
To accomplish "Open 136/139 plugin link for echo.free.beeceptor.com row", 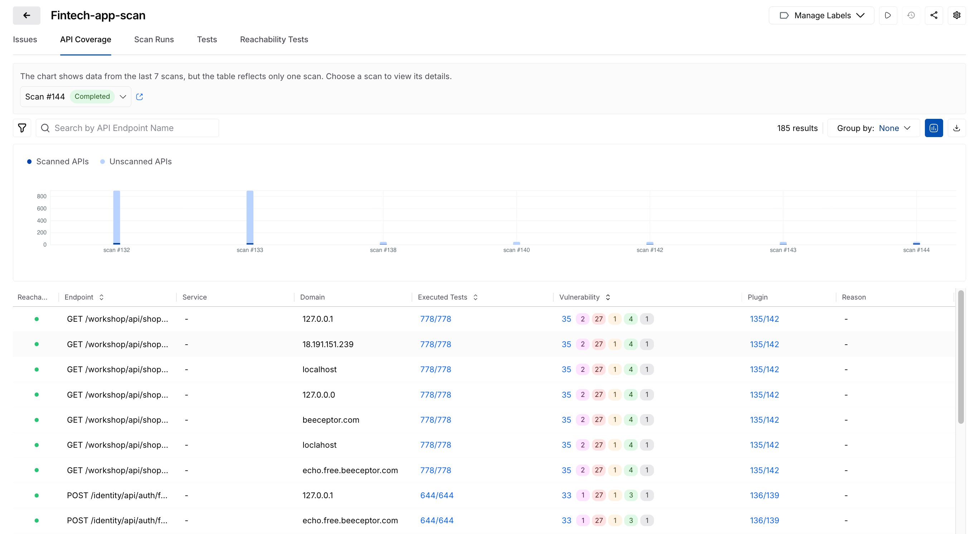I will pos(764,520).
